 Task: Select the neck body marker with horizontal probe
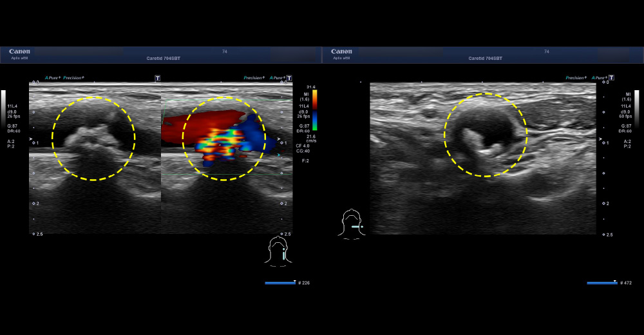click(352, 224)
